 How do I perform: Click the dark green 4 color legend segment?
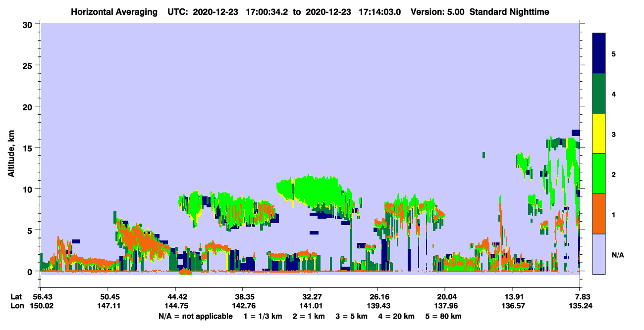pos(599,94)
